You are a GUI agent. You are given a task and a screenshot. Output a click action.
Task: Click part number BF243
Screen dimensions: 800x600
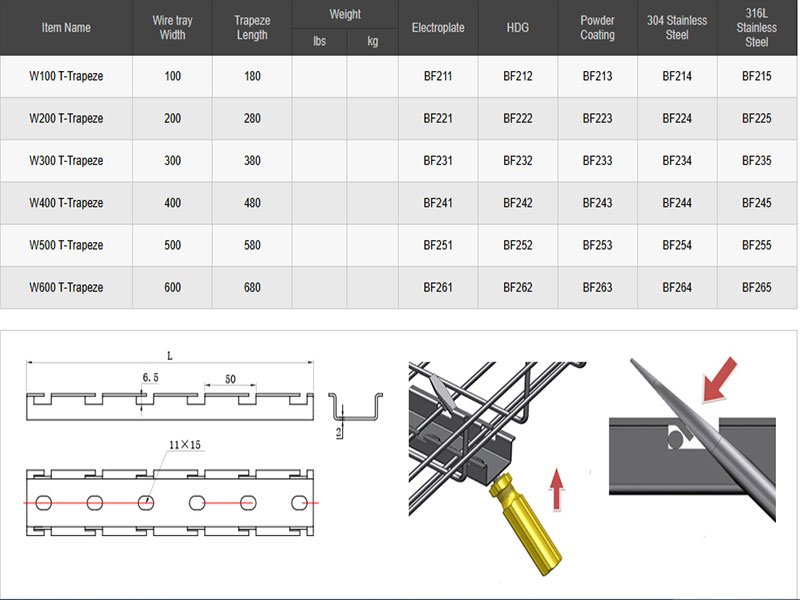coord(597,203)
